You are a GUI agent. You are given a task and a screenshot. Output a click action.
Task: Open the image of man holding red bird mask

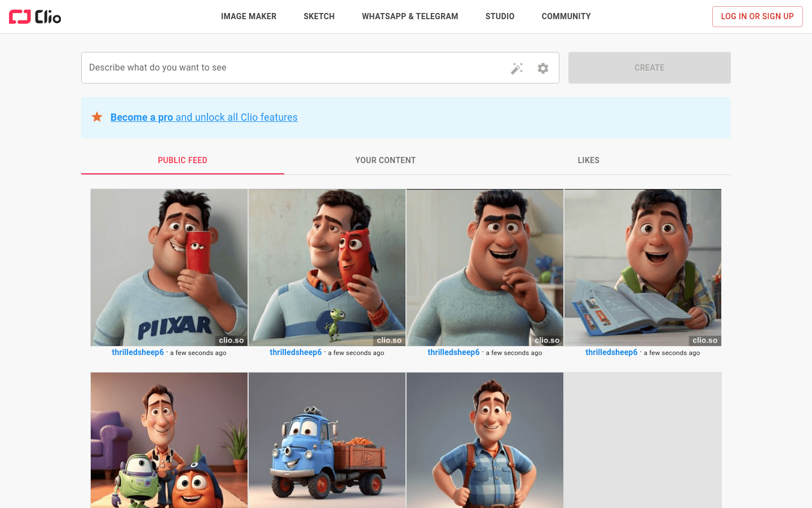(x=327, y=268)
